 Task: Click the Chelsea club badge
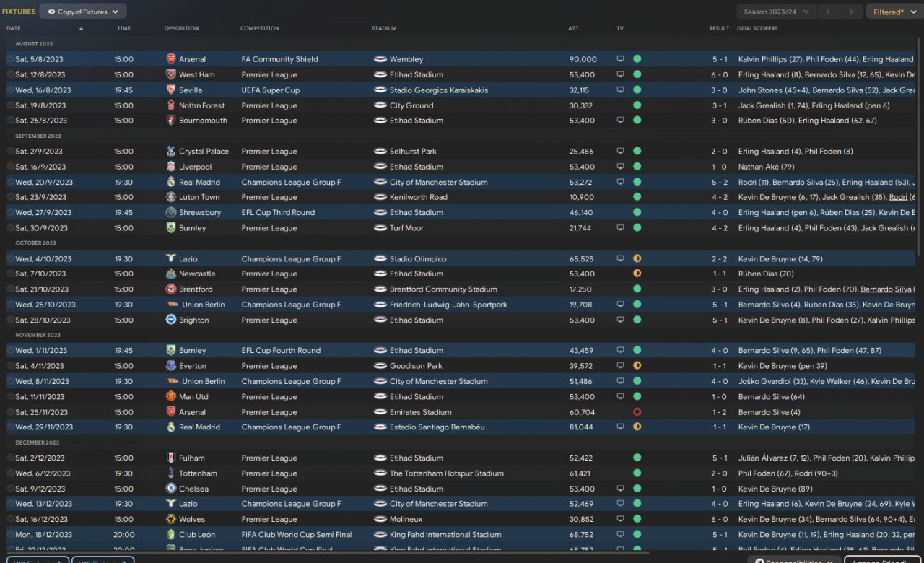click(x=171, y=489)
